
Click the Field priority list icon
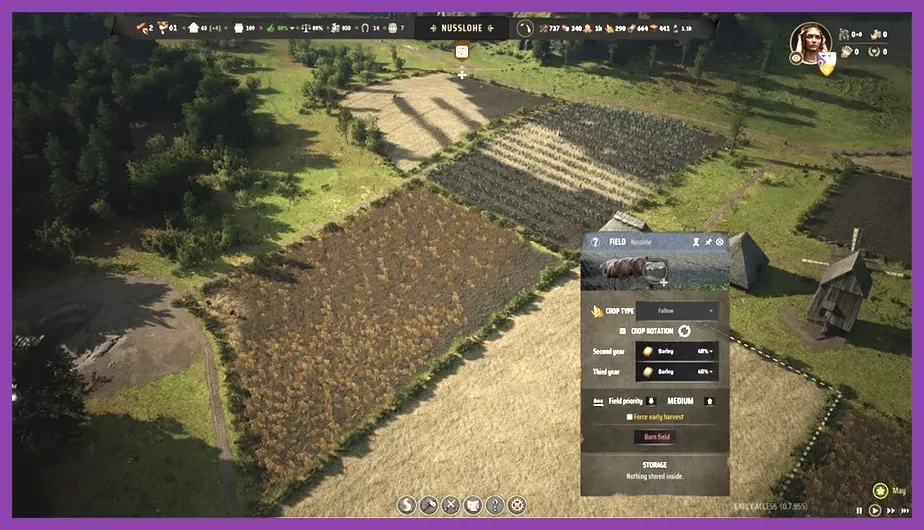598,401
